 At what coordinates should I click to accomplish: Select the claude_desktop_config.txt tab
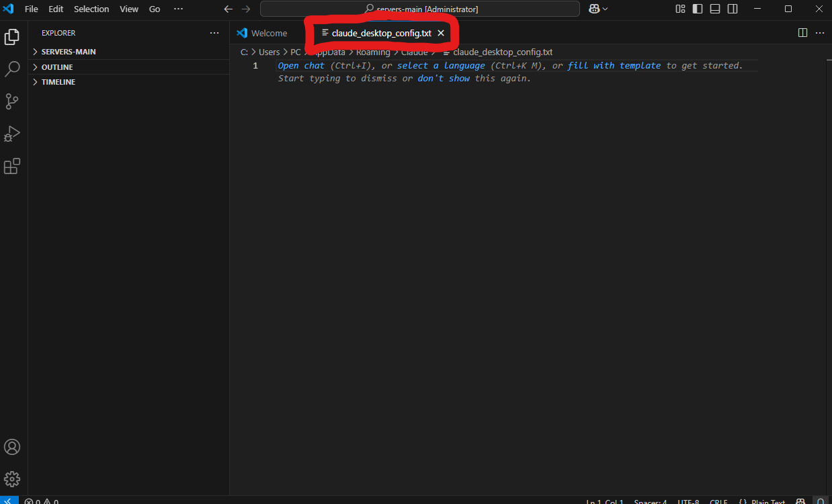point(382,33)
